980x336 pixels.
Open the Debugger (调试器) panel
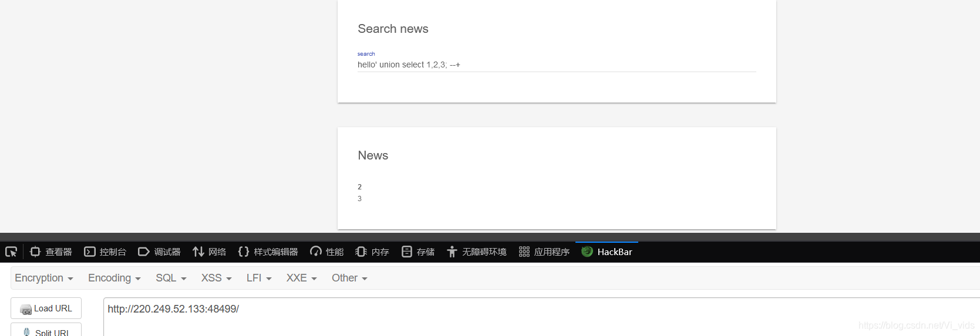pyautogui.click(x=159, y=252)
